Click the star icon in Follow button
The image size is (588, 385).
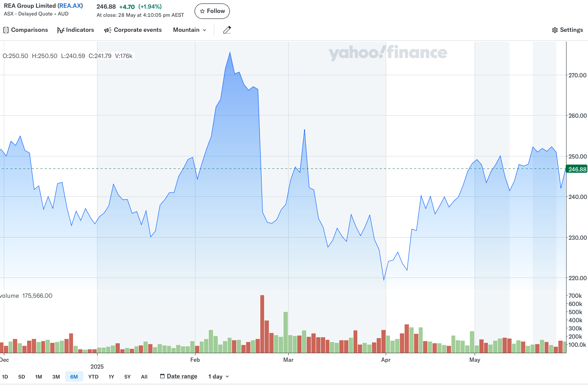click(x=202, y=11)
